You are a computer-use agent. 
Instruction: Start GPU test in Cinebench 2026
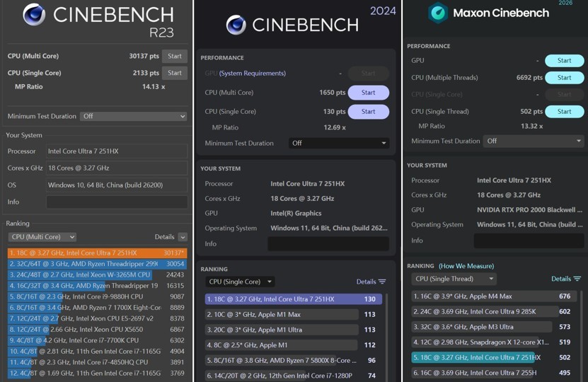[564, 61]
